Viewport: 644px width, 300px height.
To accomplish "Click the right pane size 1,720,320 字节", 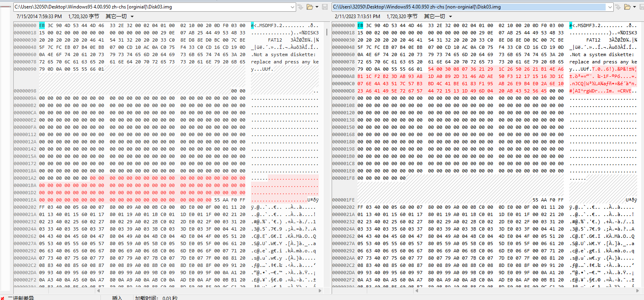I will pos(402,17).
